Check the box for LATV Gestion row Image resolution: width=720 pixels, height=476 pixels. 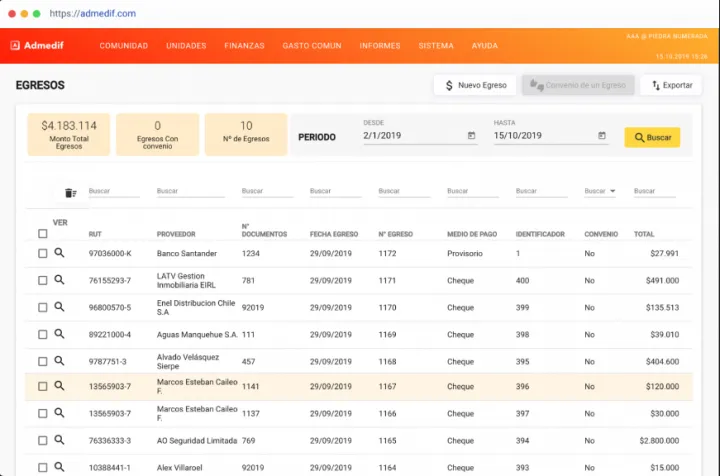click(x=42, y=281)
